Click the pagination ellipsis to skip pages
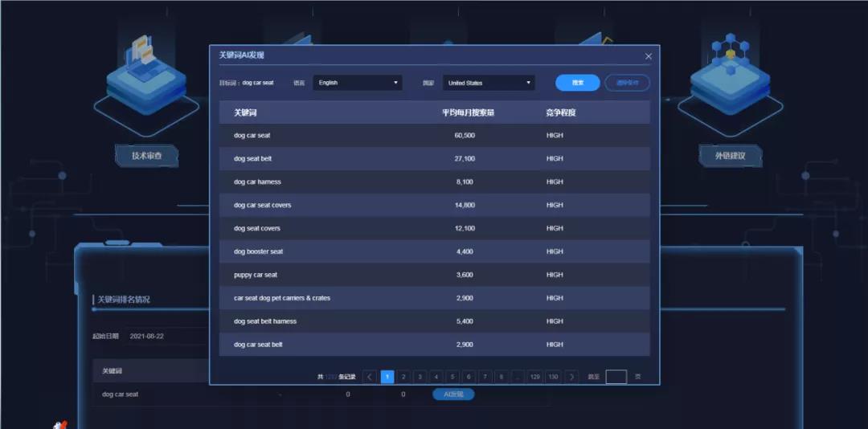 (518, 377)
